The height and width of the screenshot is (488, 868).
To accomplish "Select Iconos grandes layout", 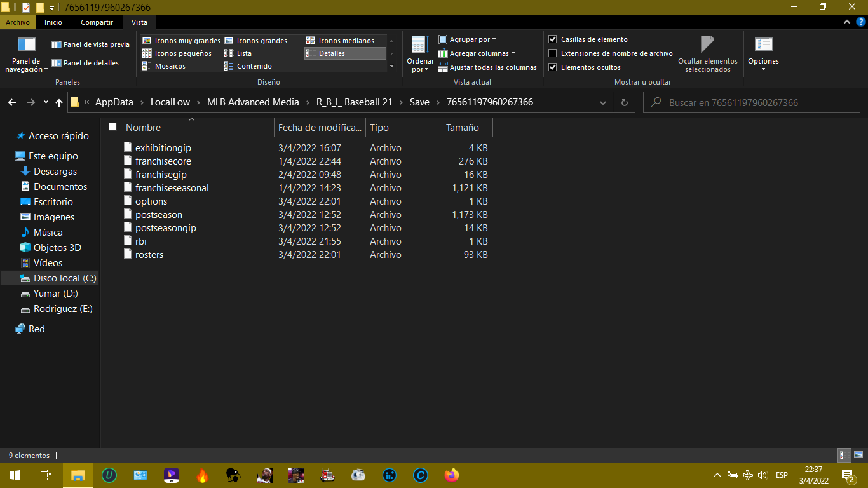I will 255,41.
